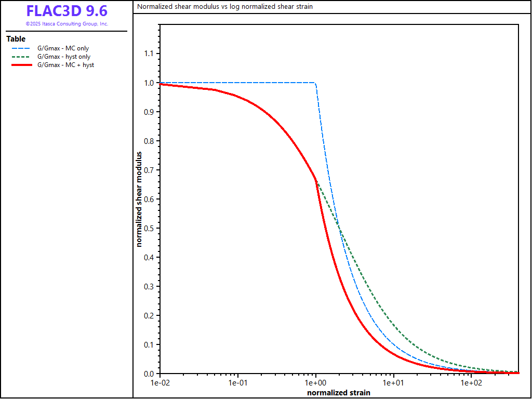Click the FLAC3D 9.6 logo title
This screenshot has width=532, height=399.
coord(66,11)
